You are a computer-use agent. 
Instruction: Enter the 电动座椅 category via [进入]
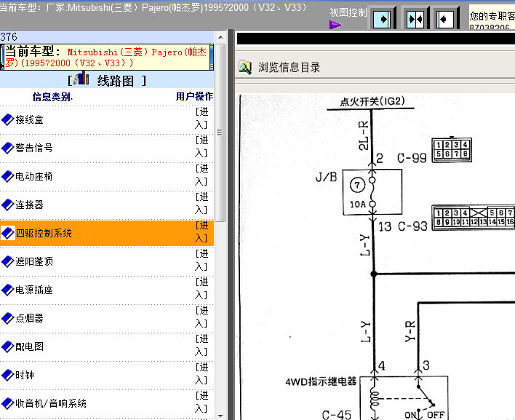201,175
